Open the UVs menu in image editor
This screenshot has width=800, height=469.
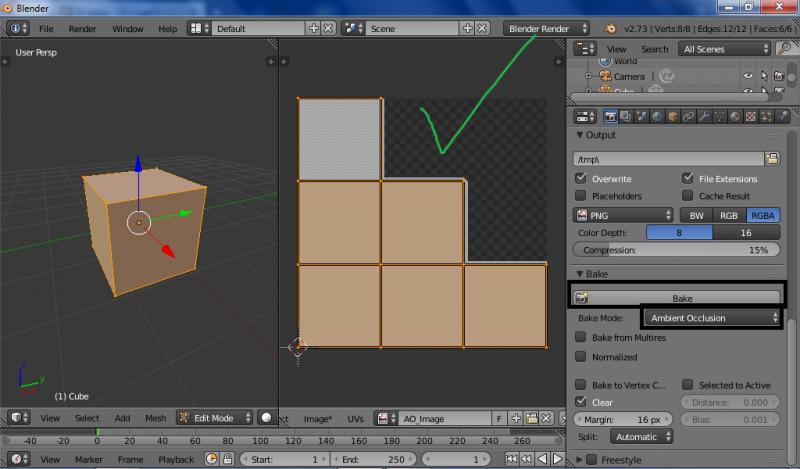coord(355,418)
